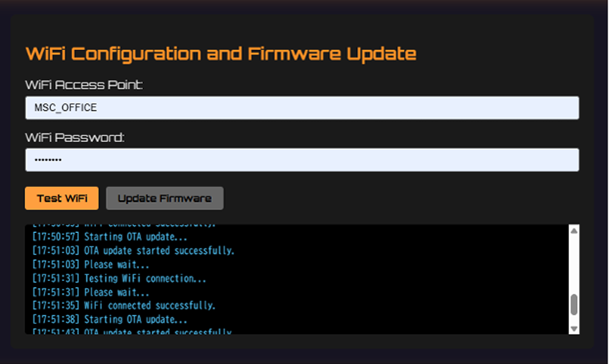609x364 pixels.
Task: Click the 17:51:31 Please wait log entry
Action: 91,292
